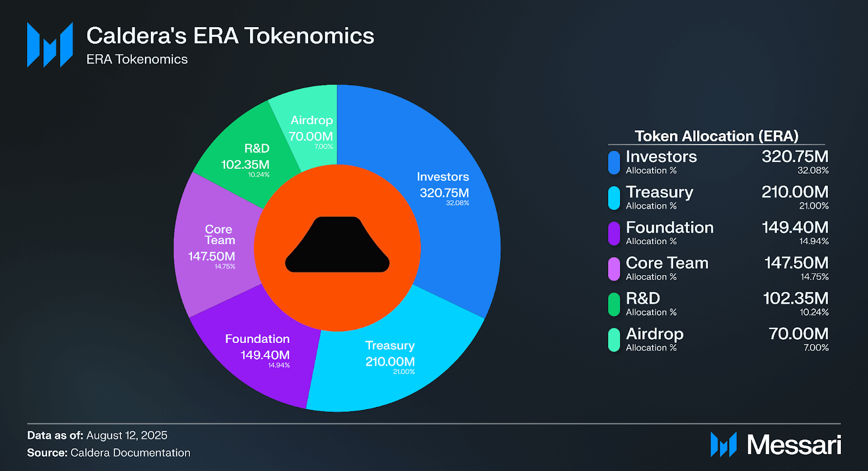Viewport: 868px width, 471px height.
Task: Click the Caldera's ERA Tokenomics title
Action: coord(230,36)
